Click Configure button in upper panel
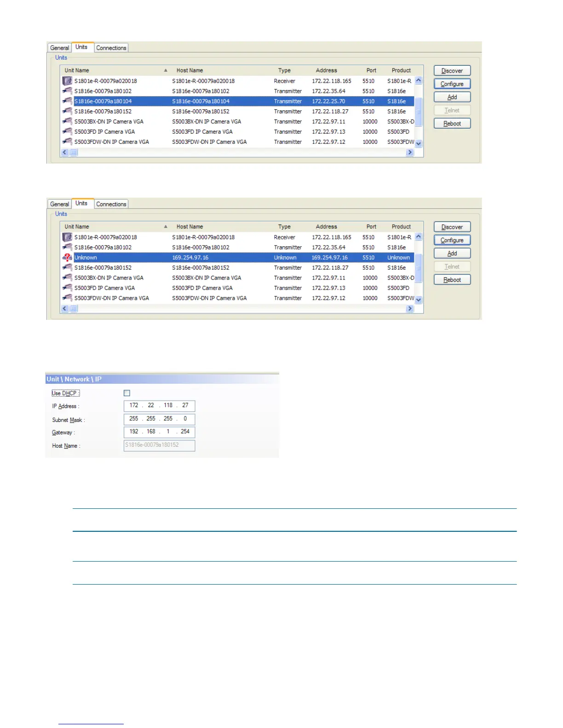 [x=452, y=84]
